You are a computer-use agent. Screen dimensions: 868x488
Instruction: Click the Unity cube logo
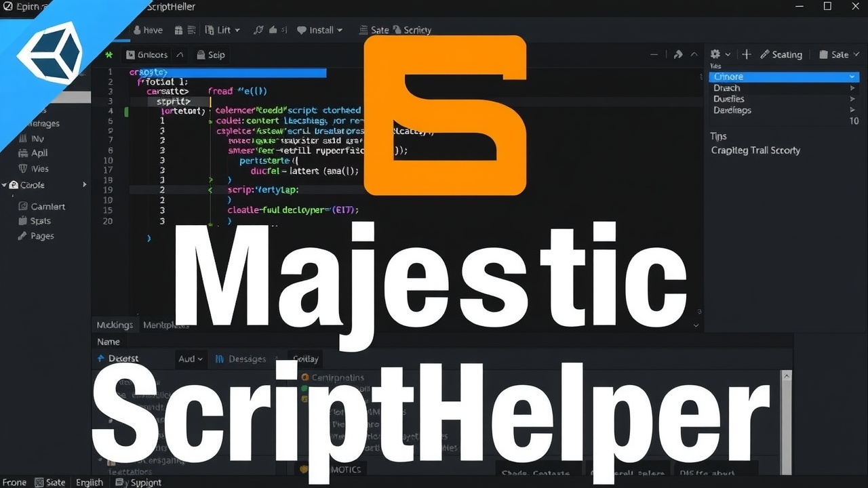[49, 52]
